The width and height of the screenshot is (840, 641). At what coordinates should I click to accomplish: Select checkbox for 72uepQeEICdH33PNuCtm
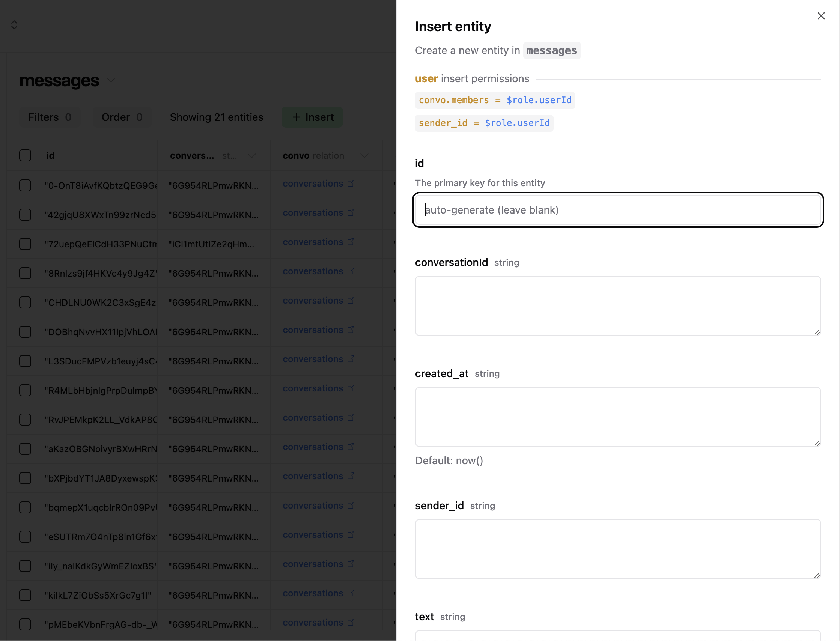click(25, 244)
